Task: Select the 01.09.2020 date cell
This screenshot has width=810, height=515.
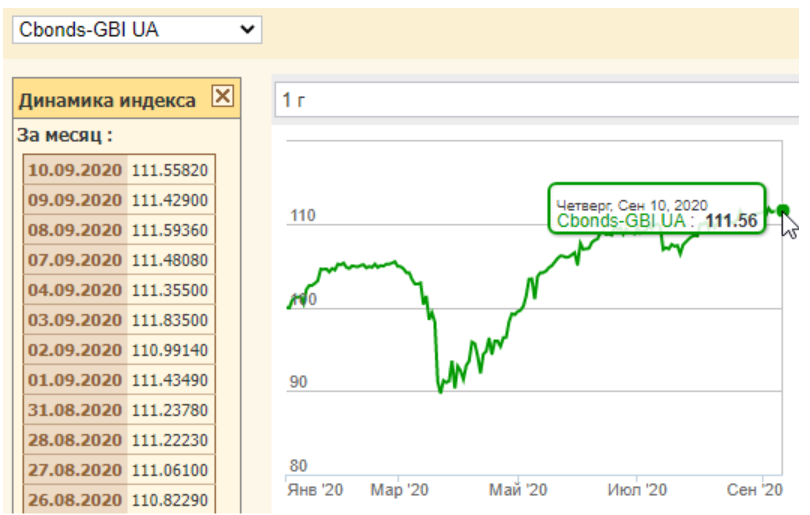Action: 75,380
